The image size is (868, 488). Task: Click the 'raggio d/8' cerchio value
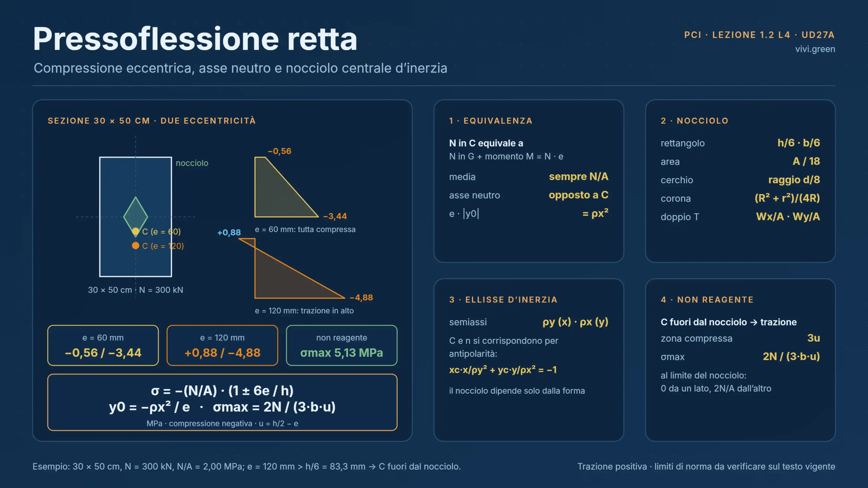click(794, 180)
